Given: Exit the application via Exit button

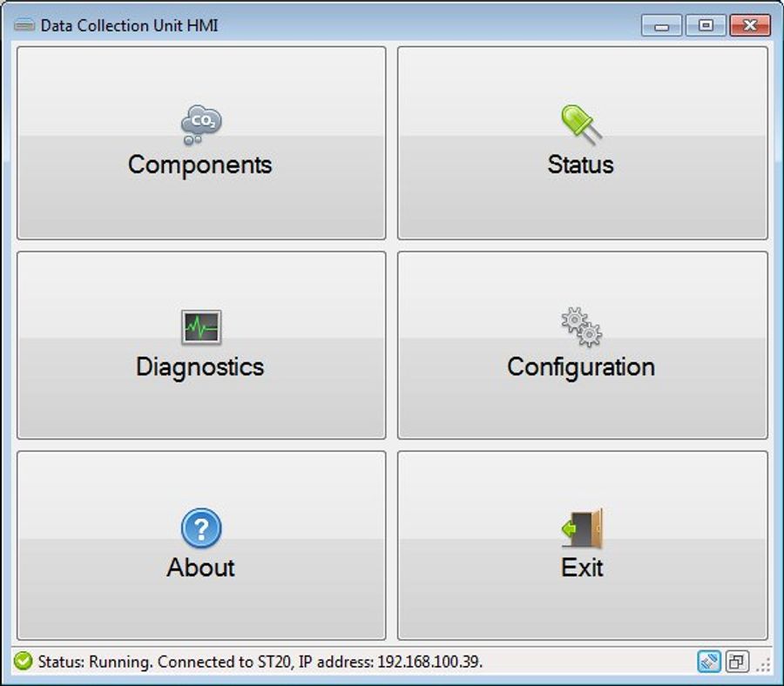Looking at the screenshot, I should click(583, 545).
